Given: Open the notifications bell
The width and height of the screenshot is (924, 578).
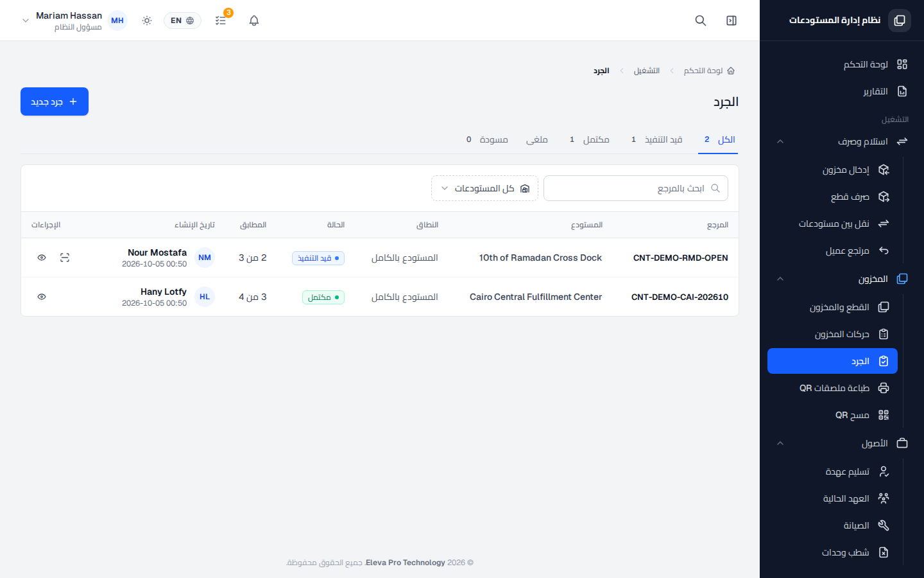Looking at the screenshot, I should (x=254, y=21).
